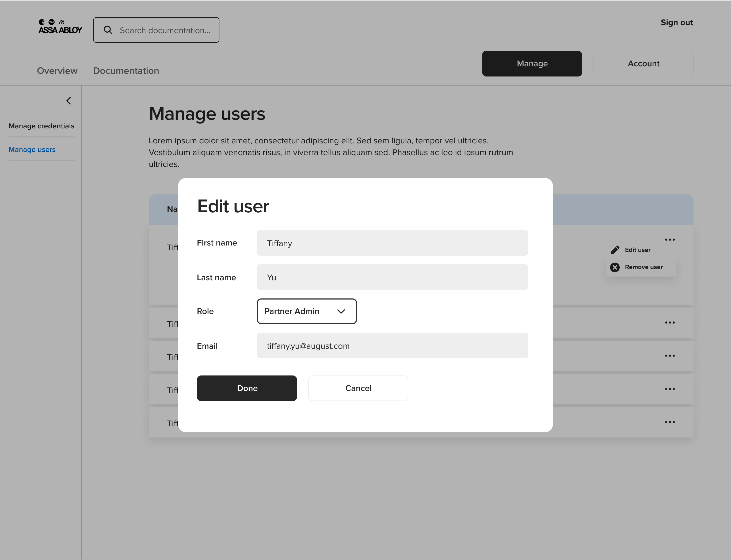The height and width of the screenshot is (560, 731).
Task: Click the Remove user X icon
Action: [615, 267]
